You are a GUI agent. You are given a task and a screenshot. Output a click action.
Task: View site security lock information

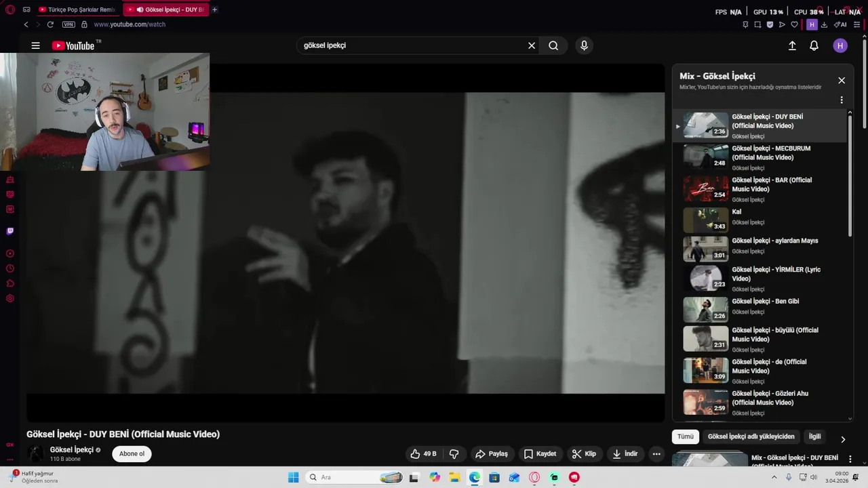[x=84, y=24]
